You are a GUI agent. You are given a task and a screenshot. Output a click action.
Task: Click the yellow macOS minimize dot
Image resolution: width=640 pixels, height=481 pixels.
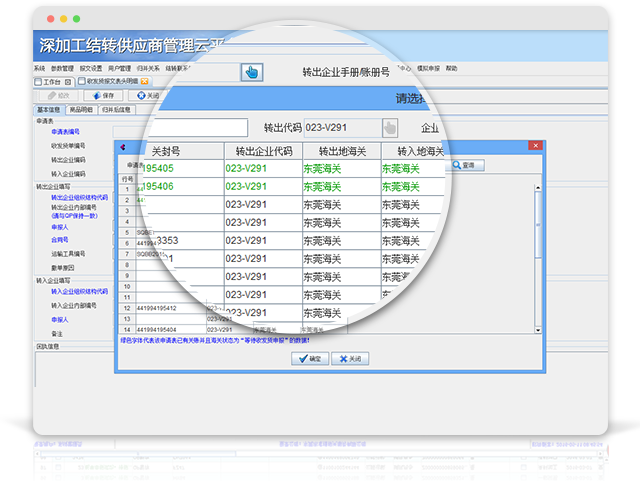click(63, 19)
